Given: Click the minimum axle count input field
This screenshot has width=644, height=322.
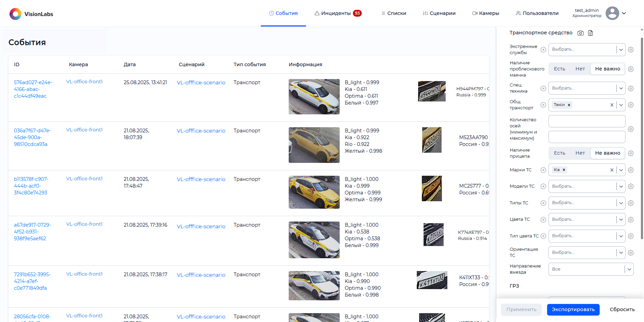Looking at the screenshot, I should click(587, 121).
